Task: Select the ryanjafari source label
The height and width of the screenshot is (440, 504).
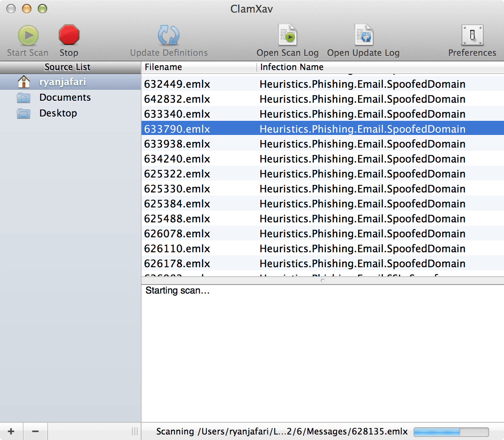Action: point(63,82)
